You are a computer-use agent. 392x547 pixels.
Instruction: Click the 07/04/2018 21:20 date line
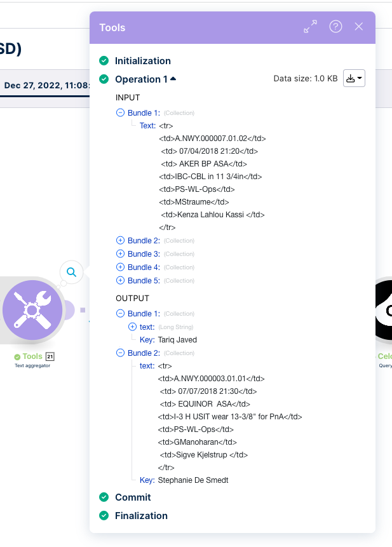tap(209, 151)
